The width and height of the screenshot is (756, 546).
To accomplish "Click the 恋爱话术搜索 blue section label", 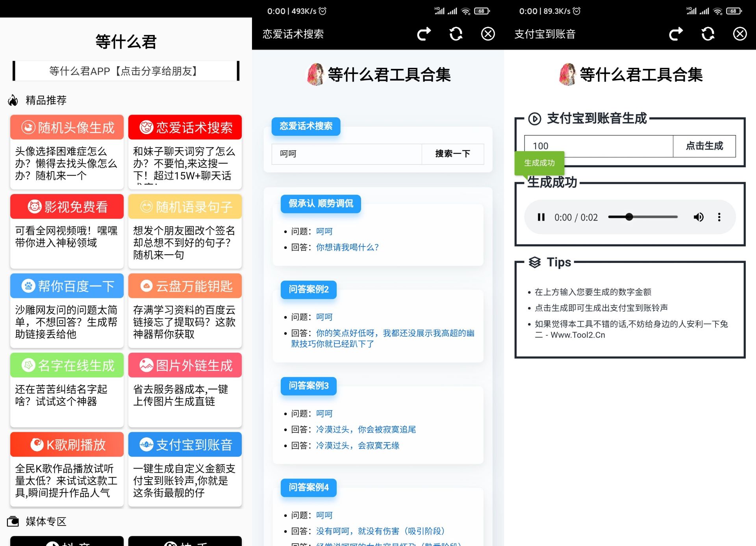I will (306, 126).
